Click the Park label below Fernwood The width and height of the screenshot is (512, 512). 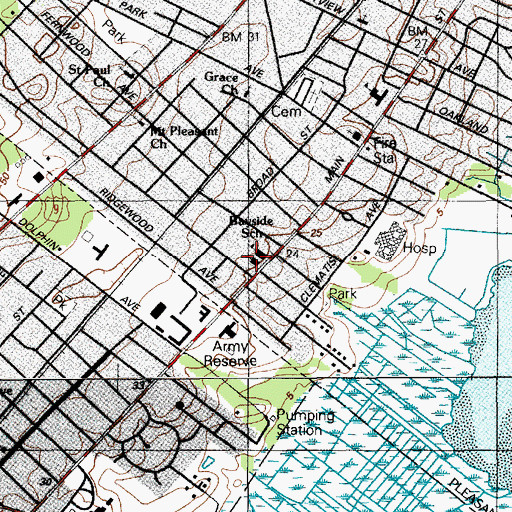114,32
